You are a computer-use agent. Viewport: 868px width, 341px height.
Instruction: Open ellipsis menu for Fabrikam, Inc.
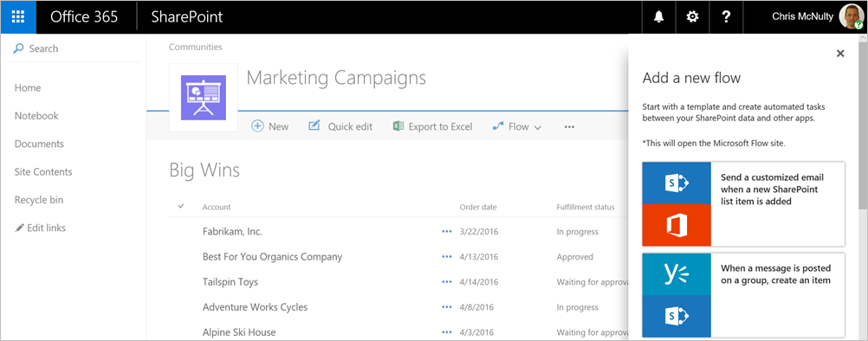[447, 232]
